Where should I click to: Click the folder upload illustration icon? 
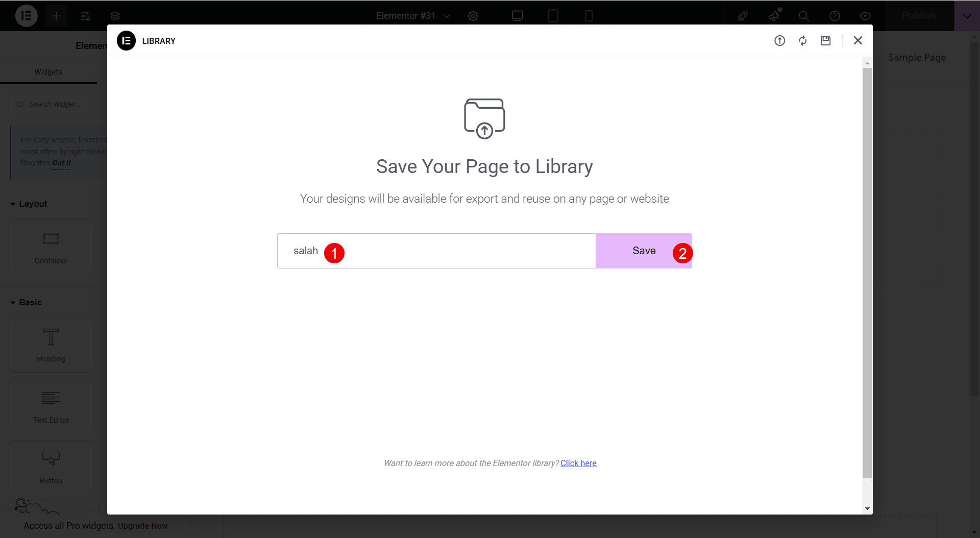tap(484, 118)
